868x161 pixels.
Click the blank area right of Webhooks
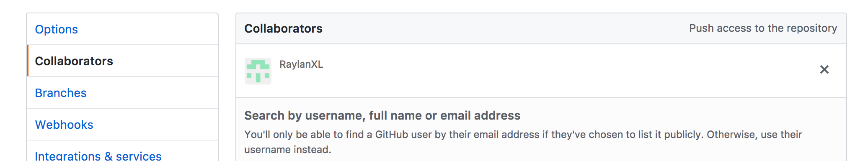coord(155,125)
